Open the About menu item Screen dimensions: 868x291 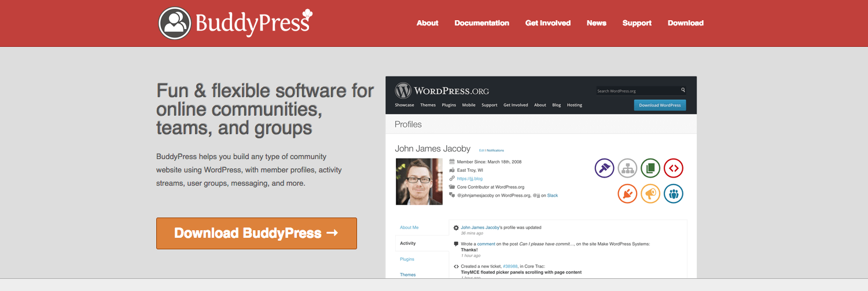click(428, 23)
